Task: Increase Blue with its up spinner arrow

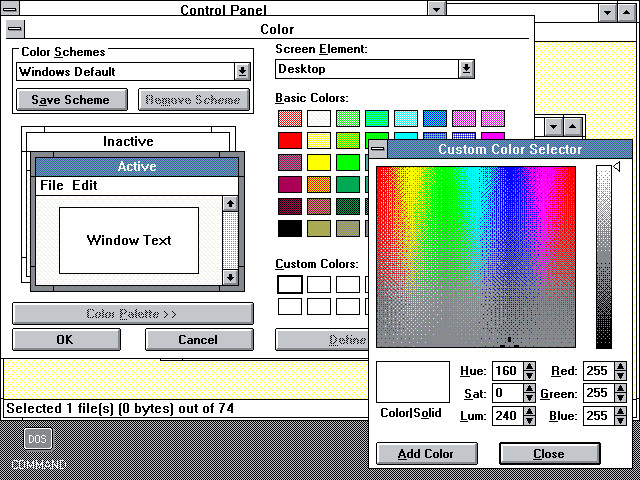Action: [x=621, y=411]
